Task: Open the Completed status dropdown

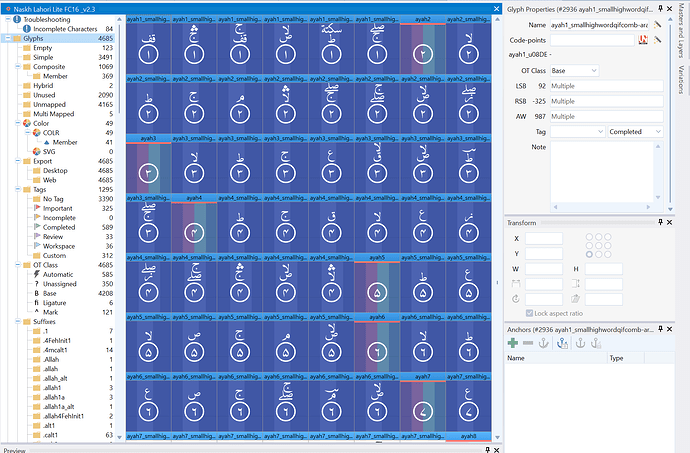Action: point(635,132)
